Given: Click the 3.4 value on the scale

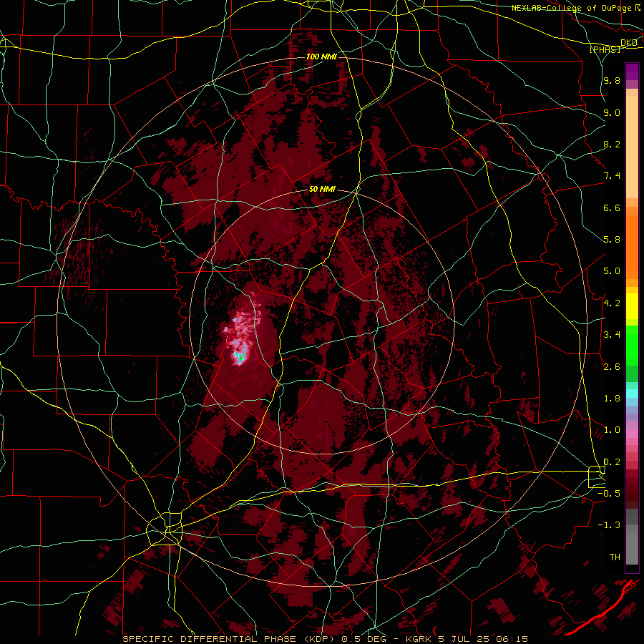Looking at the screenshot, I should [612, 335].
